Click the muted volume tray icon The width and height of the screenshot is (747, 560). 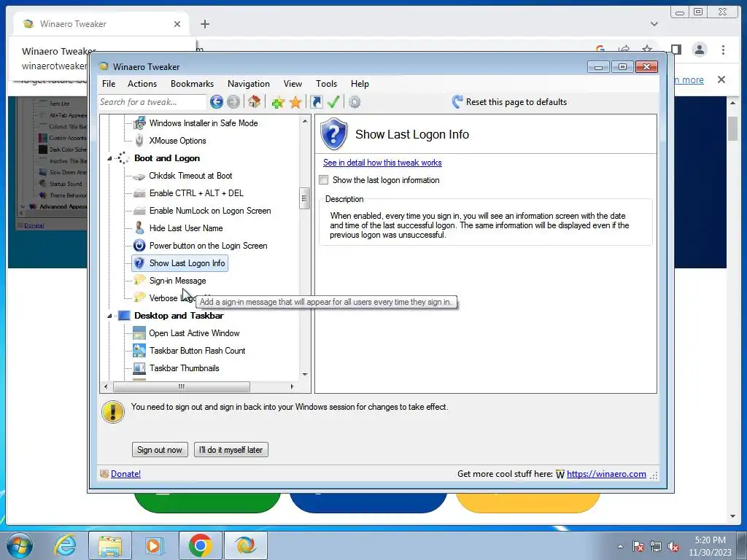pyautogui.click(x=673, y=546)
